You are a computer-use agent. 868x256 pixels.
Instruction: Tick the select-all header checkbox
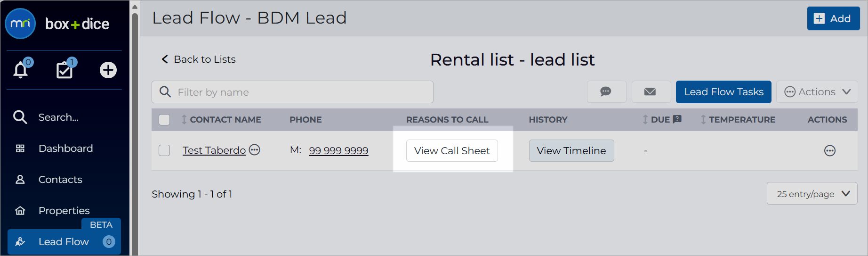click(x=164, y=120)
